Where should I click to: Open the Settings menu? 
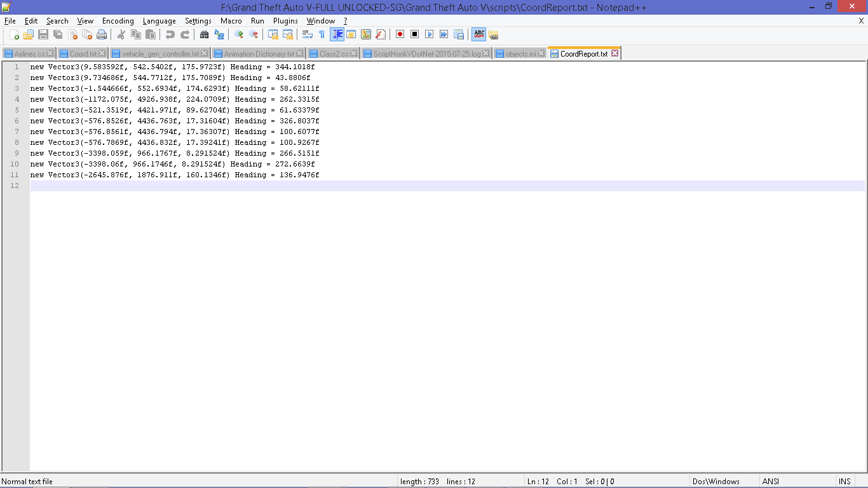(198, 21)
